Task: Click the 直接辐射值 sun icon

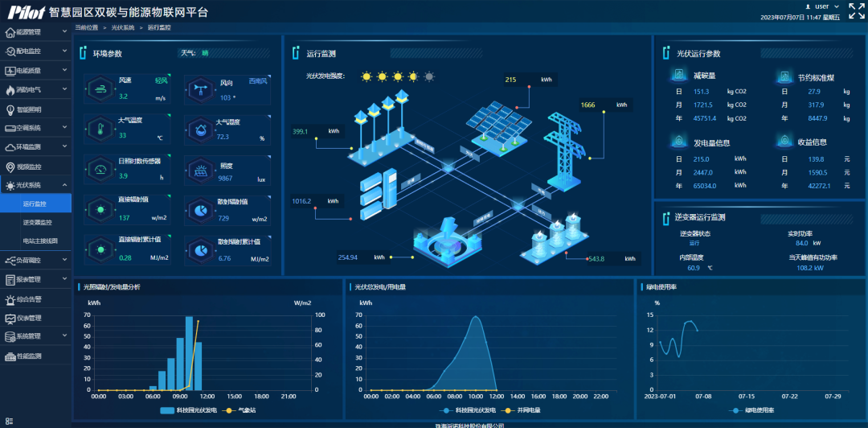Action: [100, 209]
